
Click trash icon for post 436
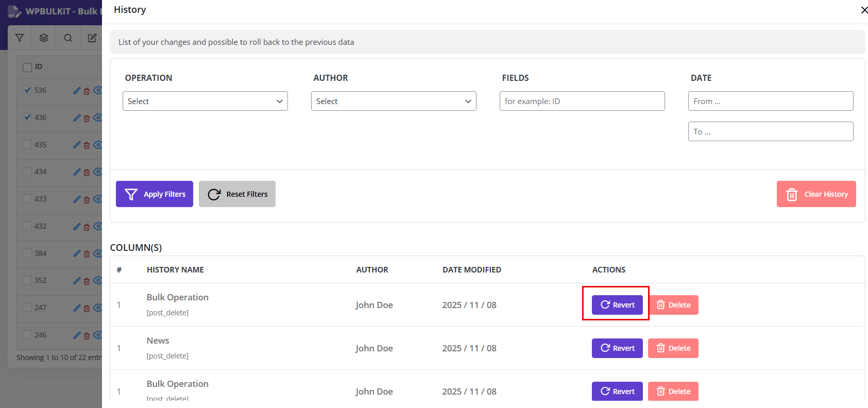point(87,118)
